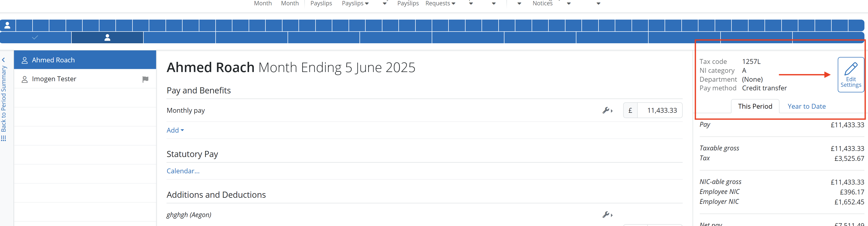Viewport: 868px width, 226px height.
Task: Open the Add dropdown under Pay and Benefits
Action: pos(175,130)
